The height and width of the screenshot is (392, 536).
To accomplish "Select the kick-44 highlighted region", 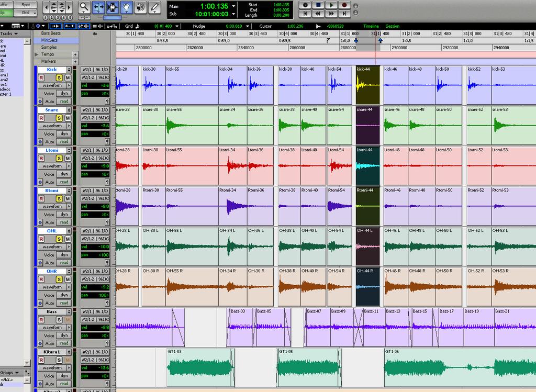I will pos(368,85).
